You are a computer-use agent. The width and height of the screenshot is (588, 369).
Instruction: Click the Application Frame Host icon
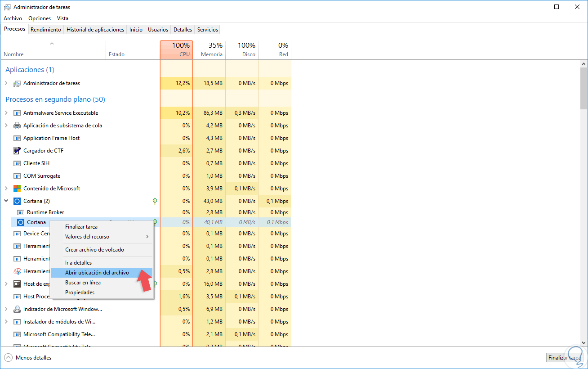[17, 138]
